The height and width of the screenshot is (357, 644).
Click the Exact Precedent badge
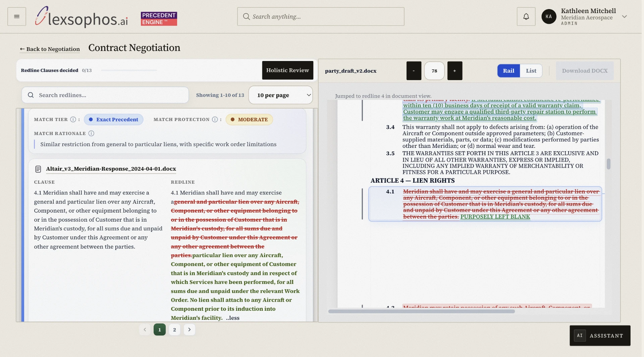click(113, 119)
